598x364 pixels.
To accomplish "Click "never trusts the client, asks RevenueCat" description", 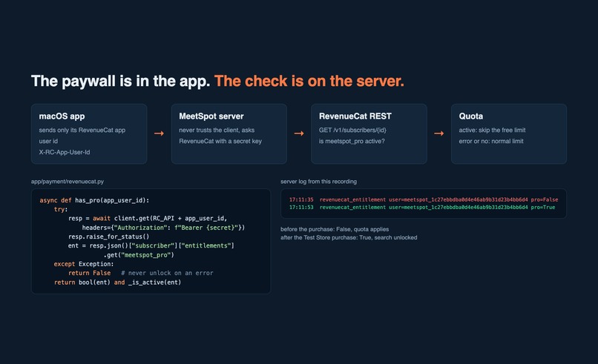I will pos(220,136).
